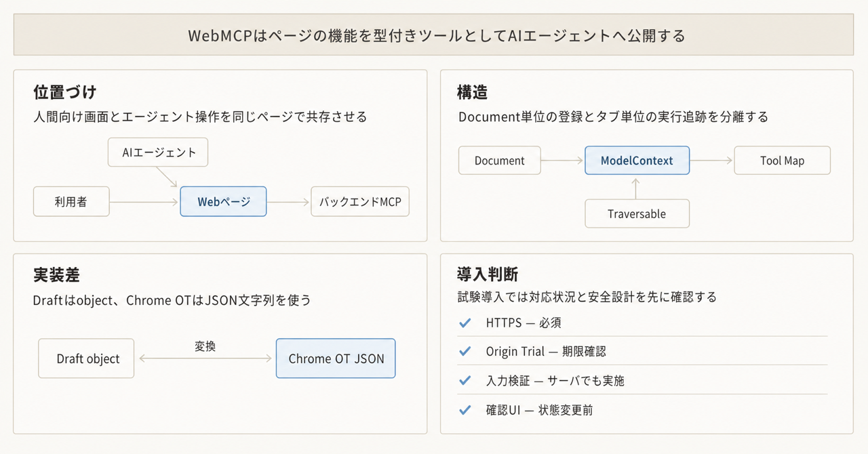Click the text 試験導入では対応状況と安全設計を先に確認する
This screenshot has width=868, height=454.
click(587, 297)
